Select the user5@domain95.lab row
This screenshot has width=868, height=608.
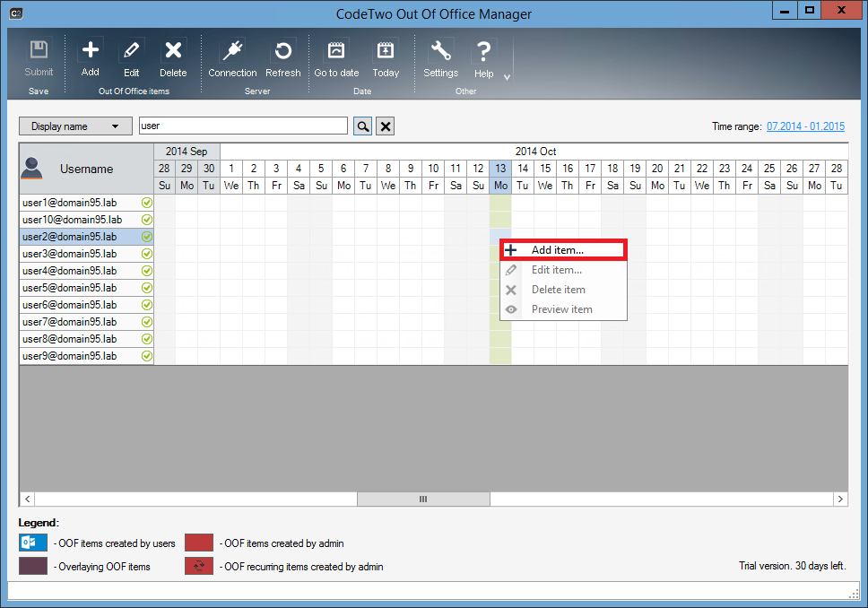click(x=86, y=288)
